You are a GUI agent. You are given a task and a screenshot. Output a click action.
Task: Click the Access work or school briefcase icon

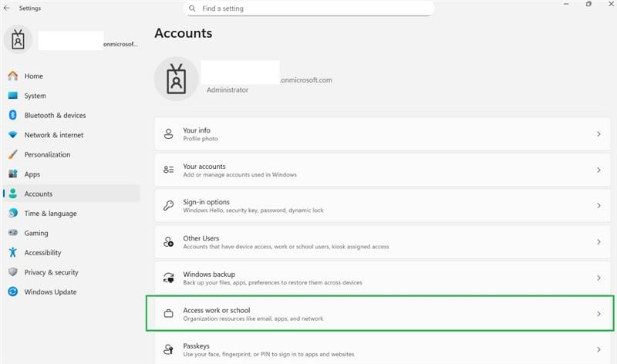[168, 314]
